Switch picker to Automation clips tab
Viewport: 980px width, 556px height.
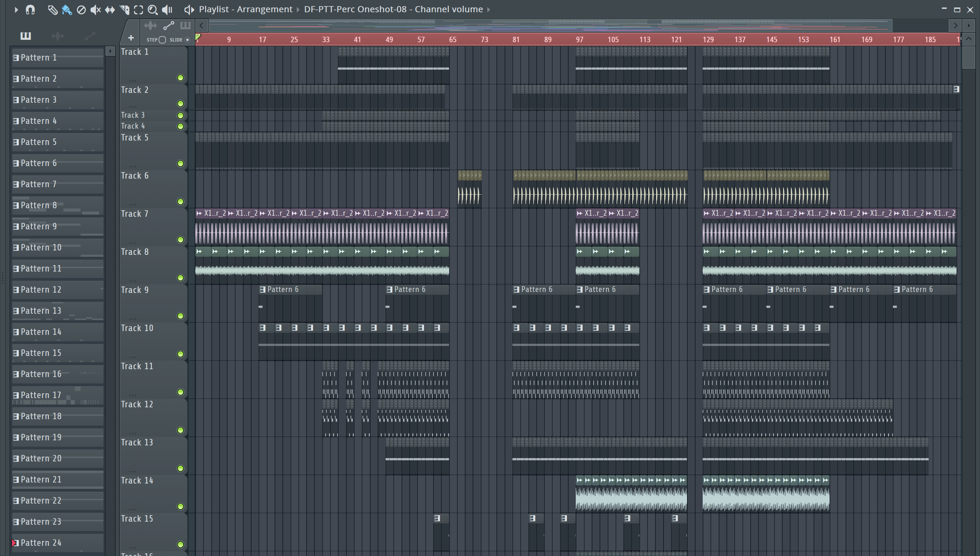[x=90, y=36]
